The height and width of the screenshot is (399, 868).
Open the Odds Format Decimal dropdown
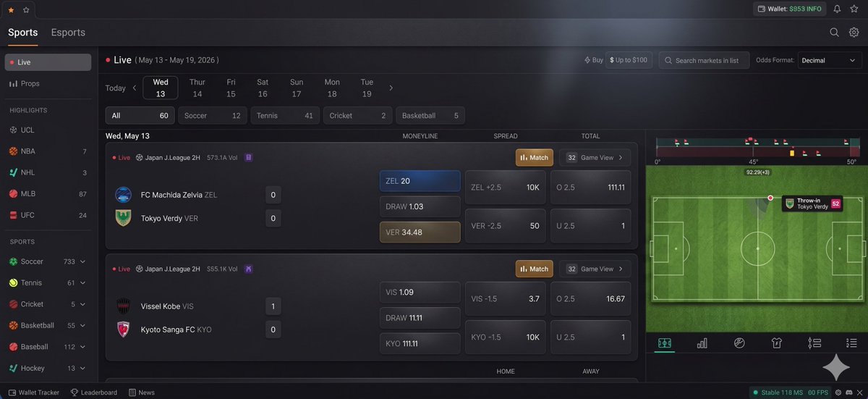[x=830, y=61]
